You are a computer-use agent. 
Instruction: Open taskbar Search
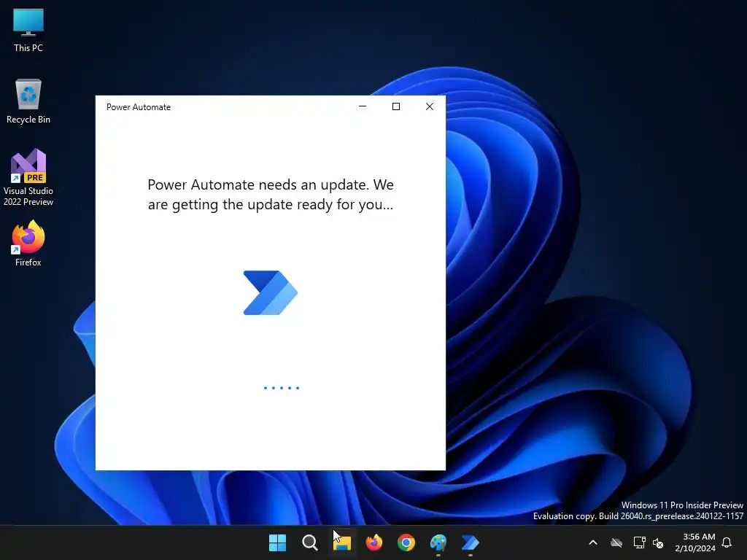(x=309, y=542)
